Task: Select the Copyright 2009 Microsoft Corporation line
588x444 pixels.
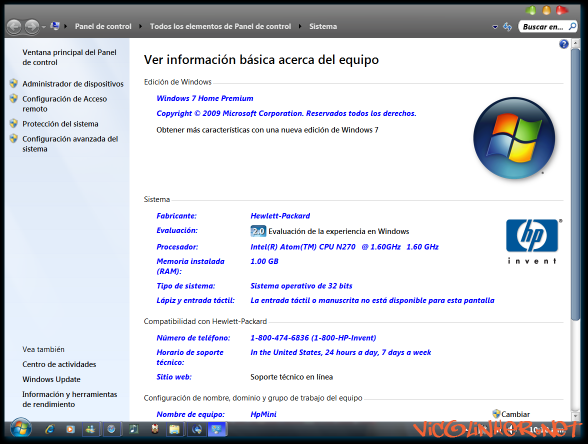Action: pyautogui.click(x=286, y=113)
